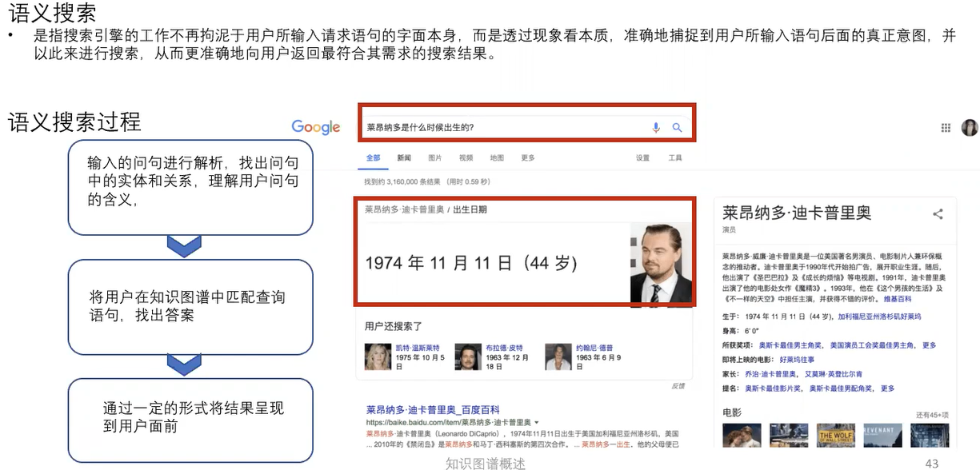This screenshot has width=980, height=470.
Task: Click the 输入的问句进行解析 process box
Action: pyautogui.click(x=190, y=186)
